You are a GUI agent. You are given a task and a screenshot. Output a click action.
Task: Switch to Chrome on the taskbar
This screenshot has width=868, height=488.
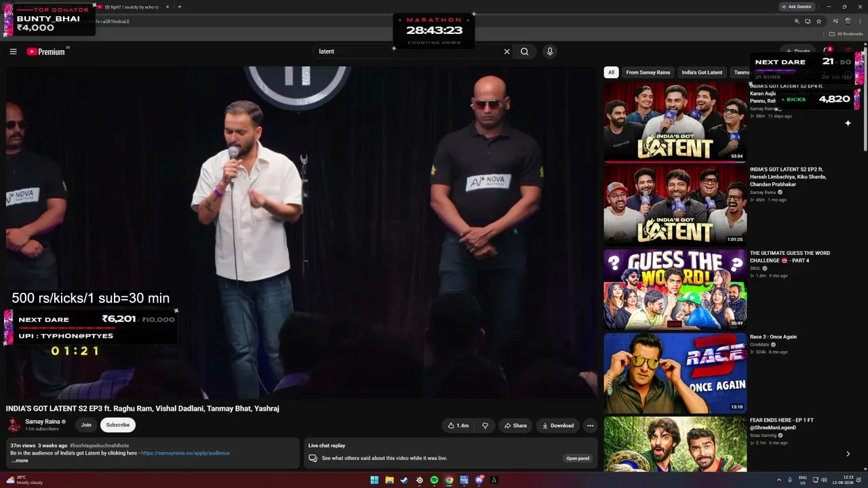pyautogui.click(x=449, y=481)
